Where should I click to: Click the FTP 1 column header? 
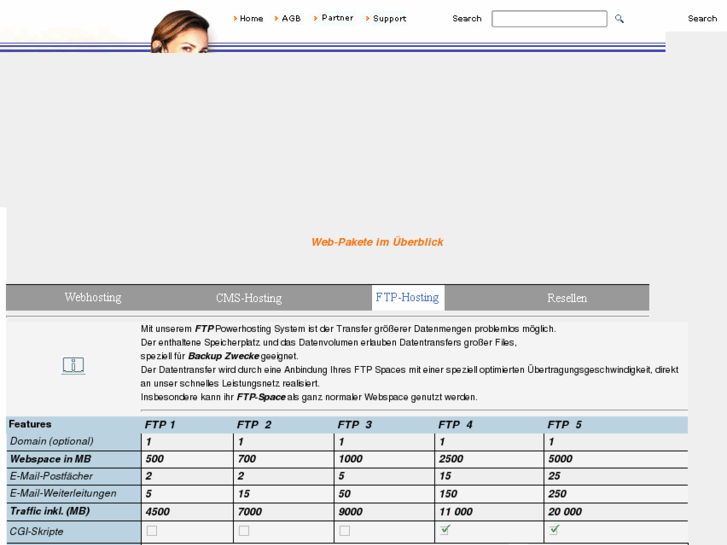click(x=160, y=425)
